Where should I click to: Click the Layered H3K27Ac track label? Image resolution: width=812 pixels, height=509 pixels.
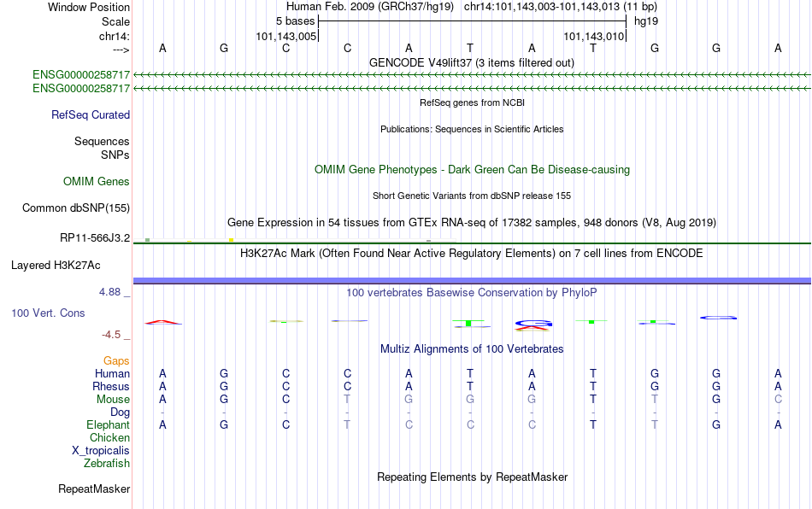point(56,266)
